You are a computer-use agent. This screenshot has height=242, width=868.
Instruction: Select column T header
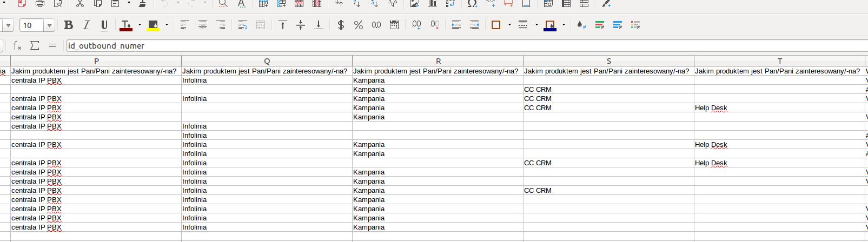point(780,61)
